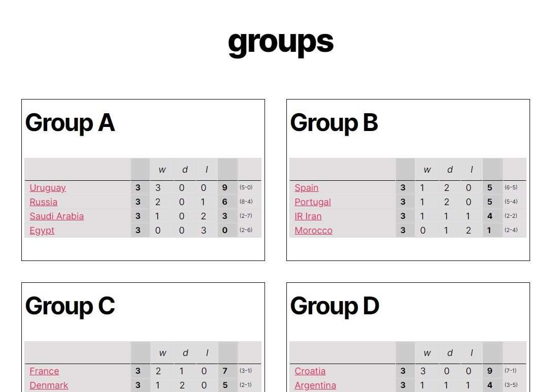This screenshot has width=559, height=392.
Task: Click the main 'groups' page title
Action: pyautogui.click(x=280, y=42)
